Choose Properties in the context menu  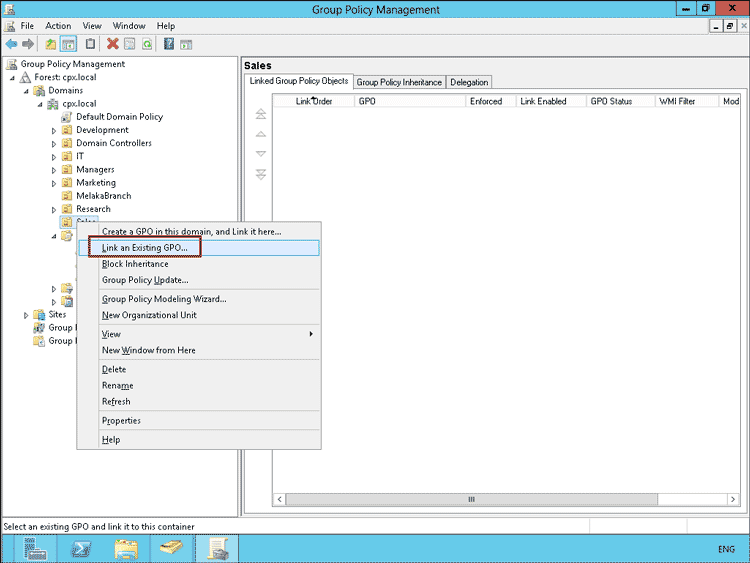coord(199,420)
